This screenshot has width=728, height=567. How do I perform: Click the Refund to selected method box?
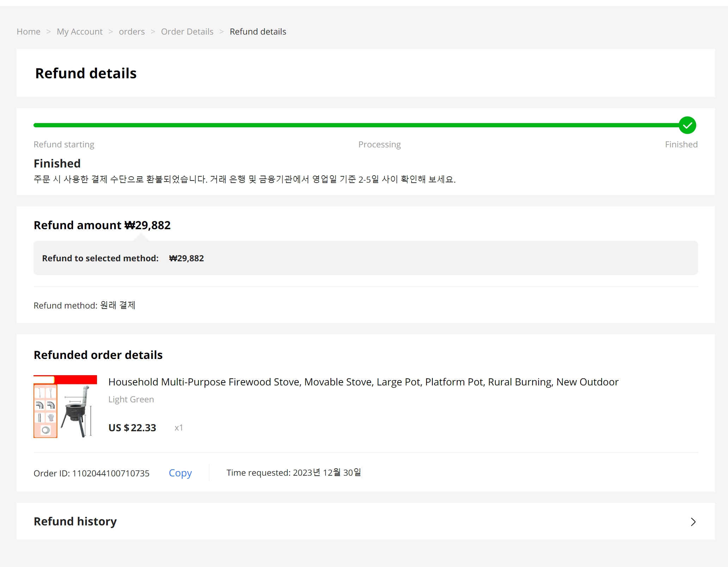[365, 258]
